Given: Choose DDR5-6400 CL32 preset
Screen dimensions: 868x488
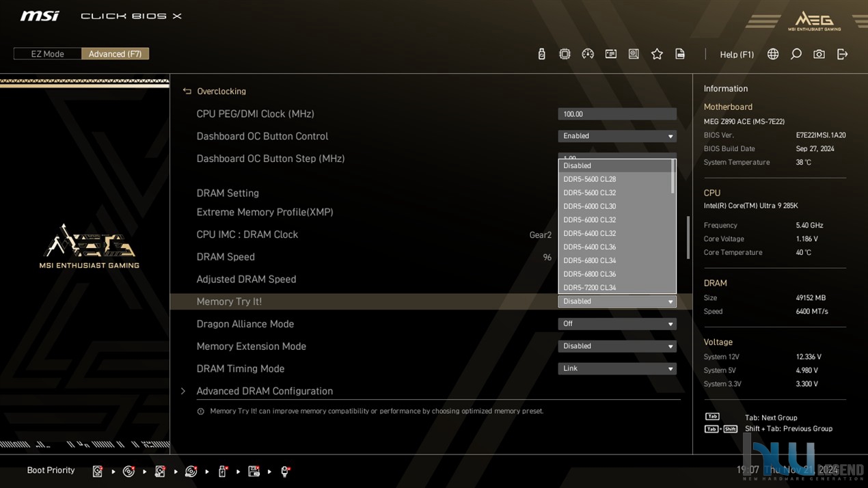Looking at the screenshot, I should 615,233.
